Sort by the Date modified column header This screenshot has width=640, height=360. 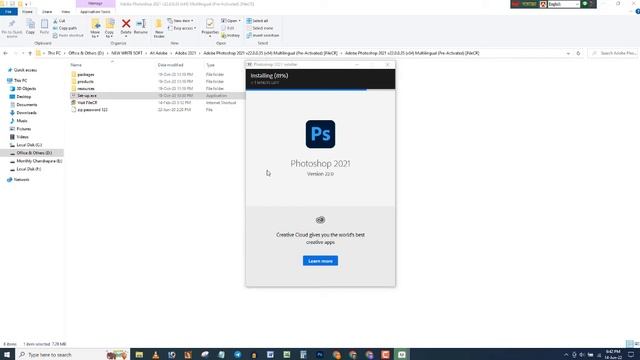click(x=171, y=65)
